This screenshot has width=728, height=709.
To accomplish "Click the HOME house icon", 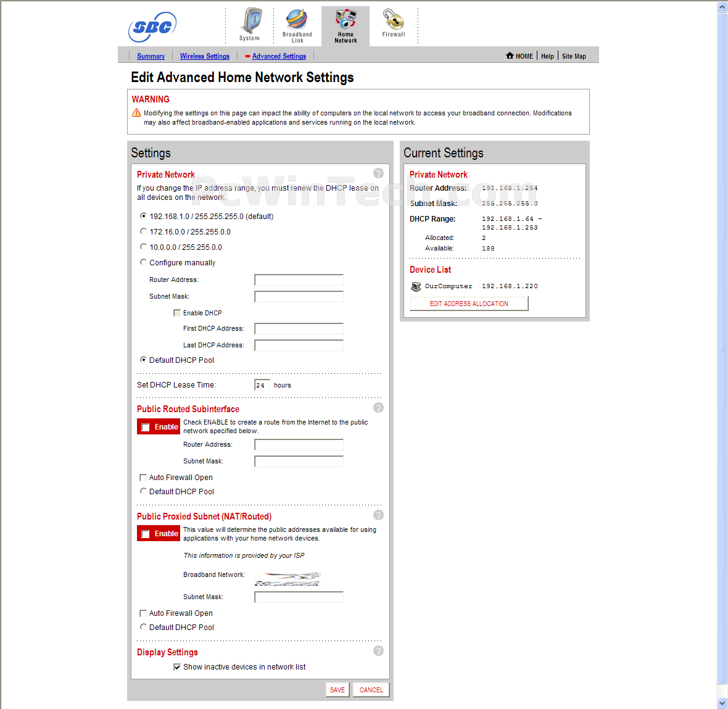I will [510, 56].
